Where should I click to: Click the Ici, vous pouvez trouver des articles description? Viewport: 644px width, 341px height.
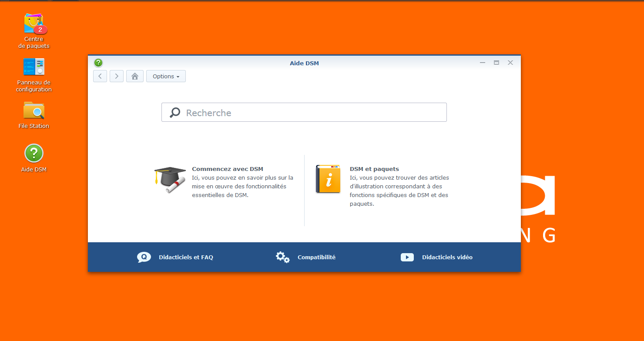click(x=399, y=191)
